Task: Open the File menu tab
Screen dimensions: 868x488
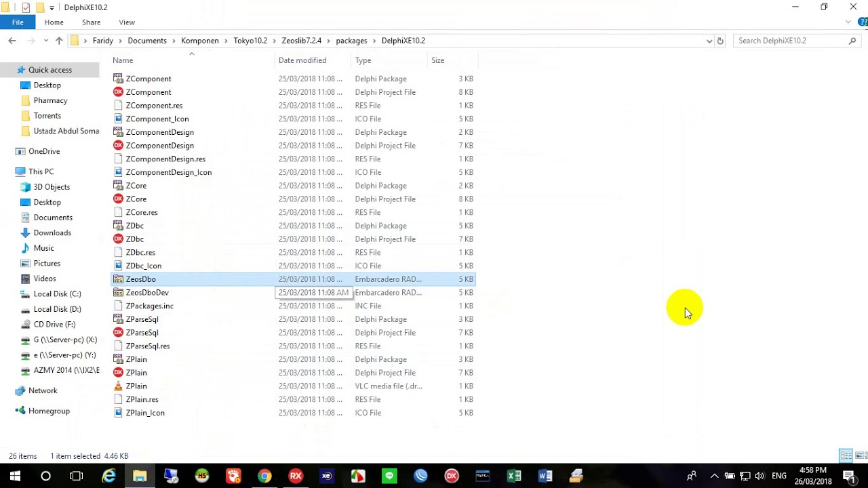Action: pos(18,22)
